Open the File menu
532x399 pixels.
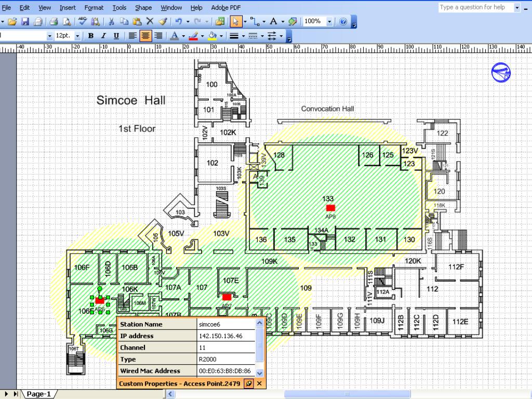(6, 7)
